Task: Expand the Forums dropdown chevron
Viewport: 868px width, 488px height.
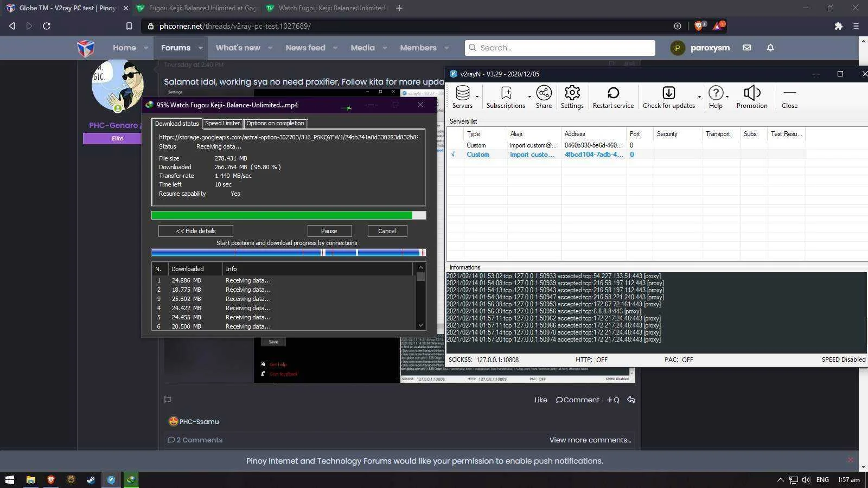Action: [x=200, y=48]
